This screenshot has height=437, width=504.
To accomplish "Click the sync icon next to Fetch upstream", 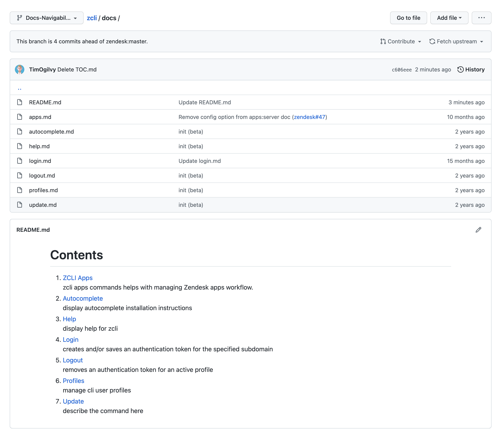I will [x=432, y=41].
